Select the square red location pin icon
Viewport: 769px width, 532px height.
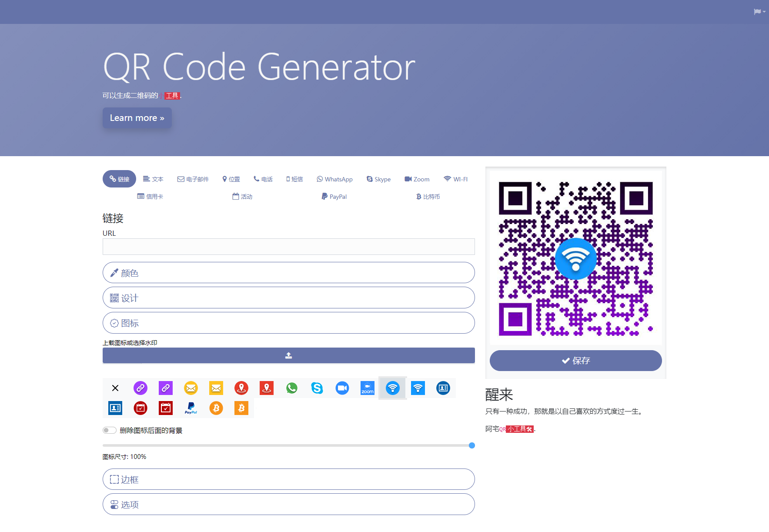pos(267,388)
